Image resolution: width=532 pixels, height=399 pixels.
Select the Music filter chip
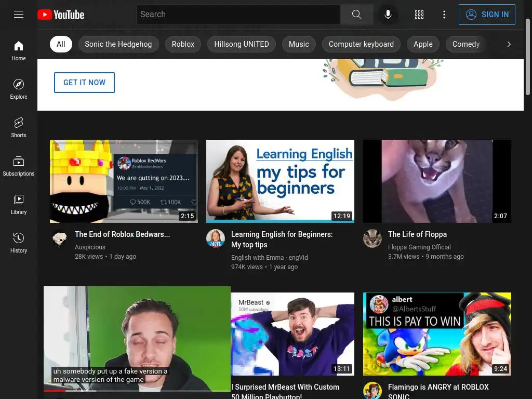(299, 44)
